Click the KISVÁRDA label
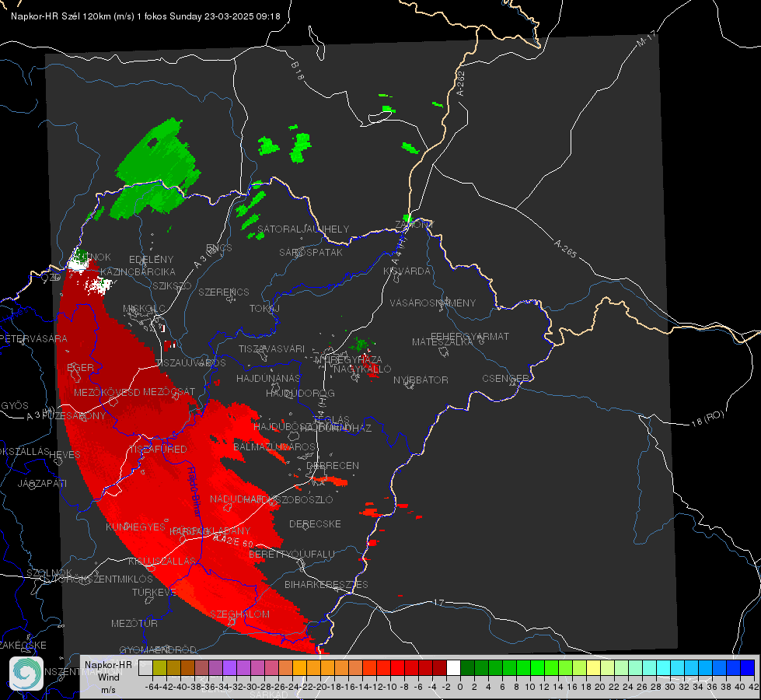This screenshot has height=700, width=761. coord(407,271)
